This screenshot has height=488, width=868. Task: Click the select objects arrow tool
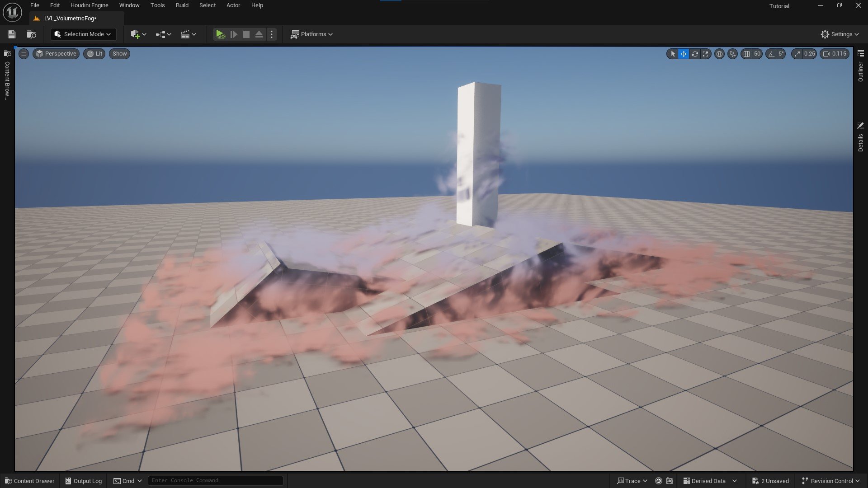673,54
